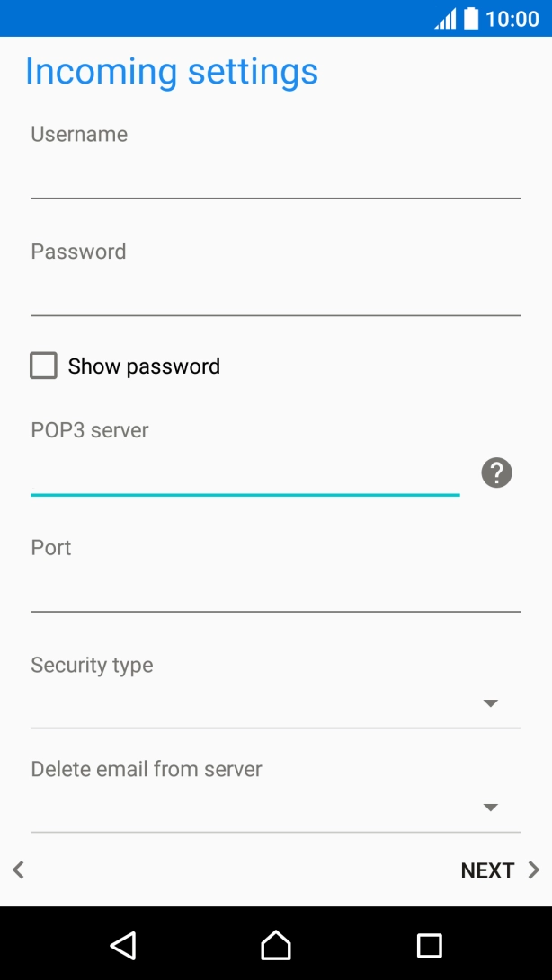Screen dimensions: 552x980
Task: Tap the help icon next to POP3 server
Action: coord(495,472)
